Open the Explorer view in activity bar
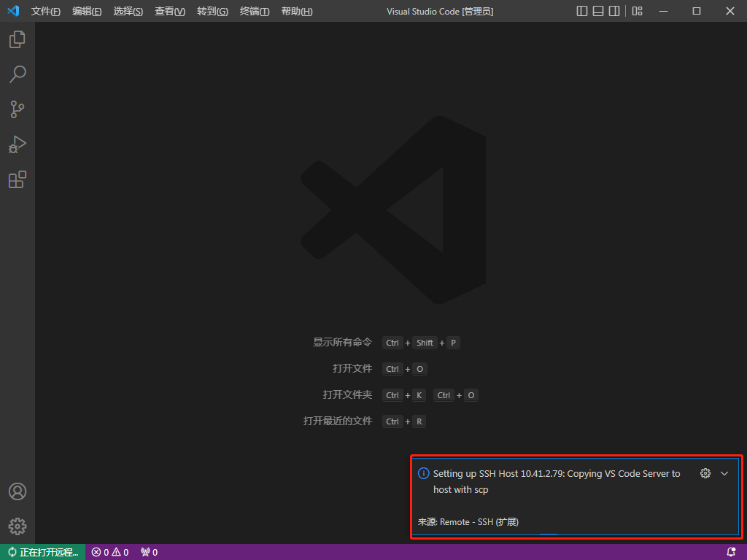The image size is (747, 560). (18, 39)
